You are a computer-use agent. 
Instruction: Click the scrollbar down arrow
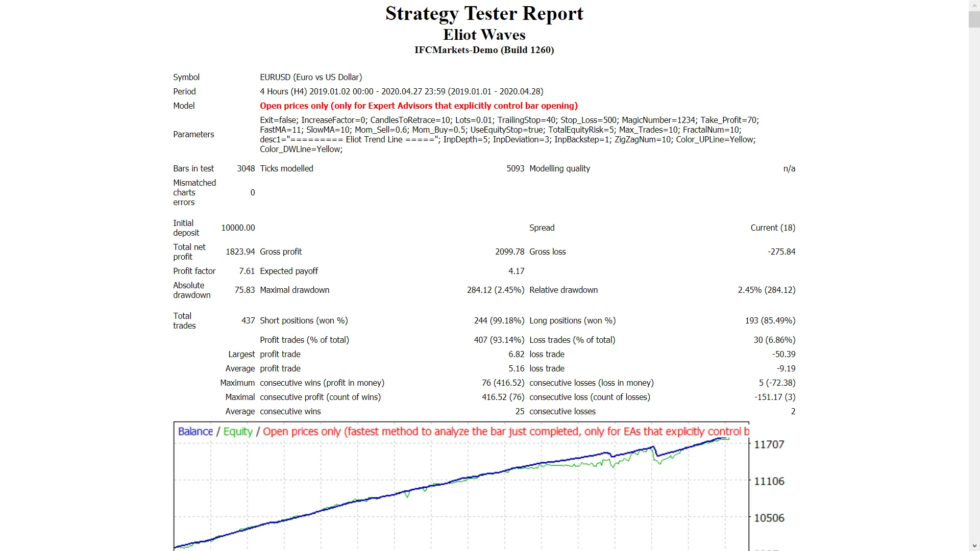[974, 546]
